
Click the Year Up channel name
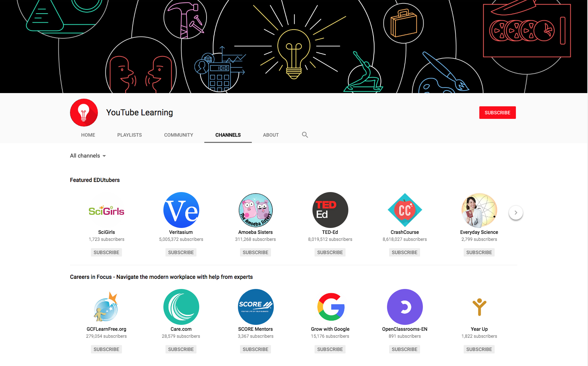(x=479, y=329)
